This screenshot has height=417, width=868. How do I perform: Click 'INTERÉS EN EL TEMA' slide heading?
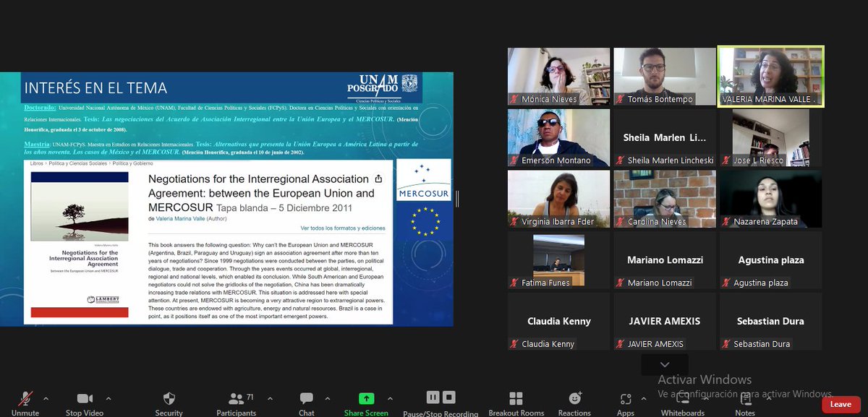click(x=95, y=88)
